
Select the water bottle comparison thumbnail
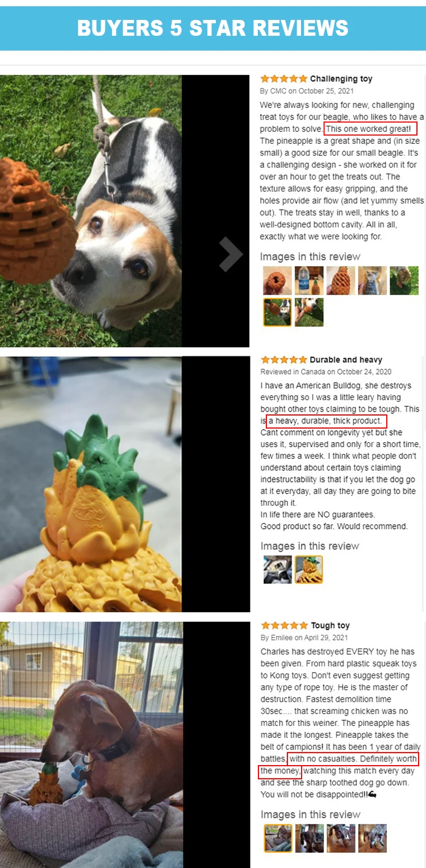point(309,280)
